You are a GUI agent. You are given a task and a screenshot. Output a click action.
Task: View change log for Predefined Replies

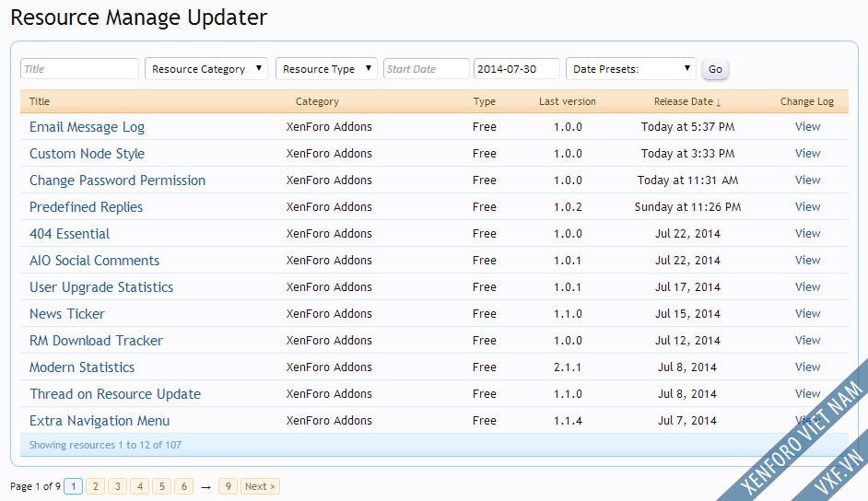pos(808,206)
